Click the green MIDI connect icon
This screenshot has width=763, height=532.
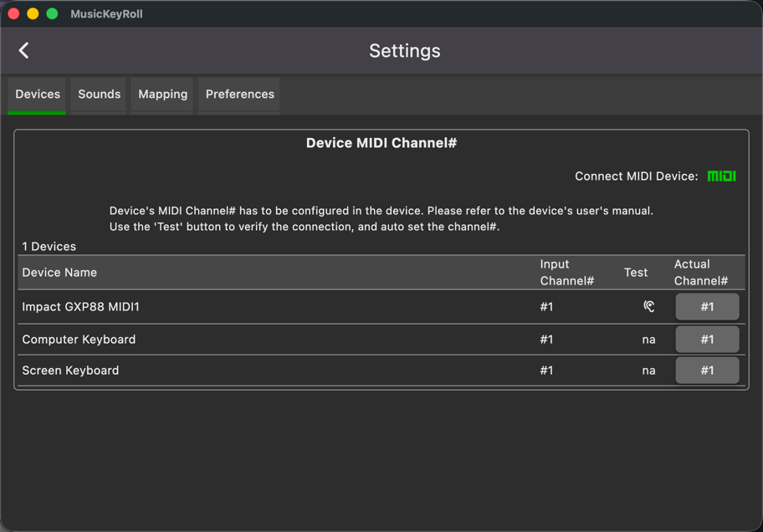point(721,176)
